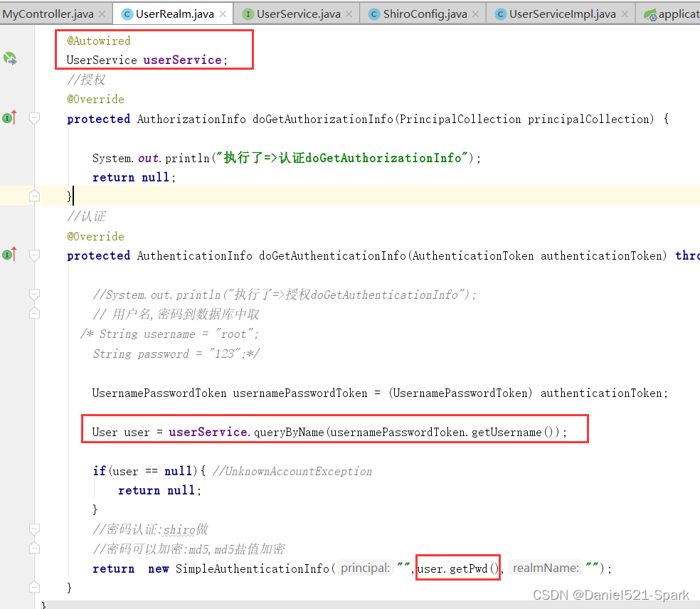Close the UserRealm.java tab
This screenshot has width=700, height=609.
(x=223, y=14)
